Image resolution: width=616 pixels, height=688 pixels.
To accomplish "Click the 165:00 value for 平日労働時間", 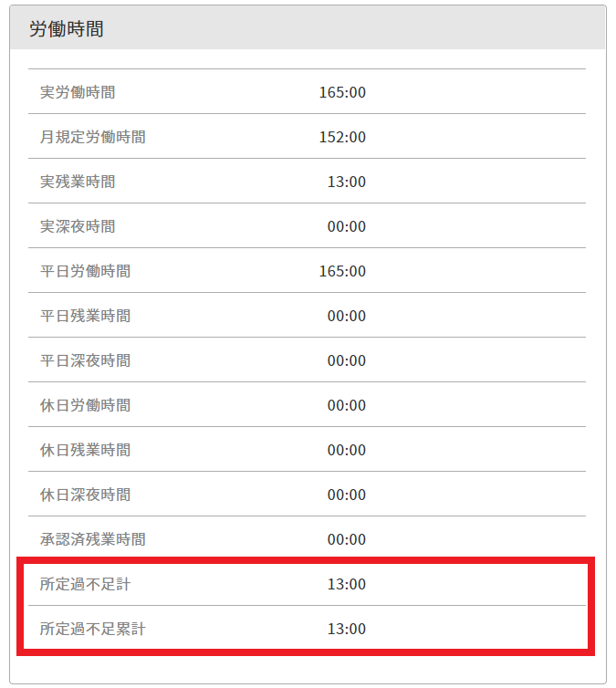I will (x=342, y=271).
